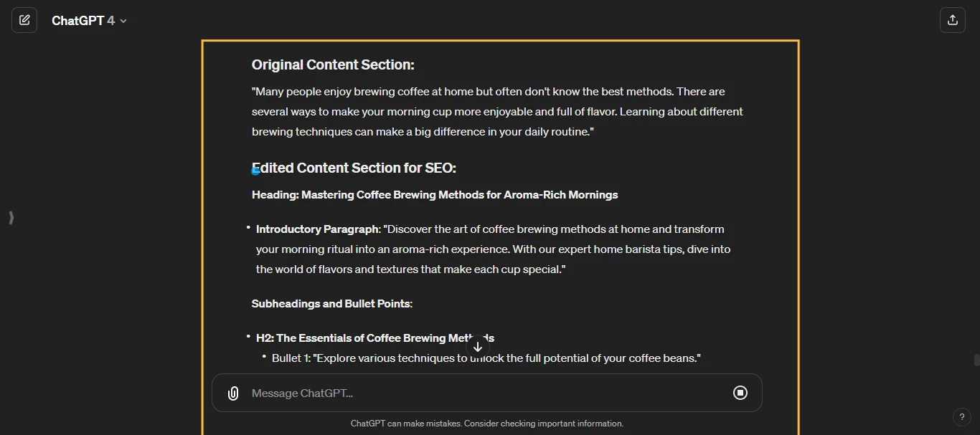Screen dimensions: 980x435
Task: Click the upload-style export icon at top right
Action: tap(953, 19)
